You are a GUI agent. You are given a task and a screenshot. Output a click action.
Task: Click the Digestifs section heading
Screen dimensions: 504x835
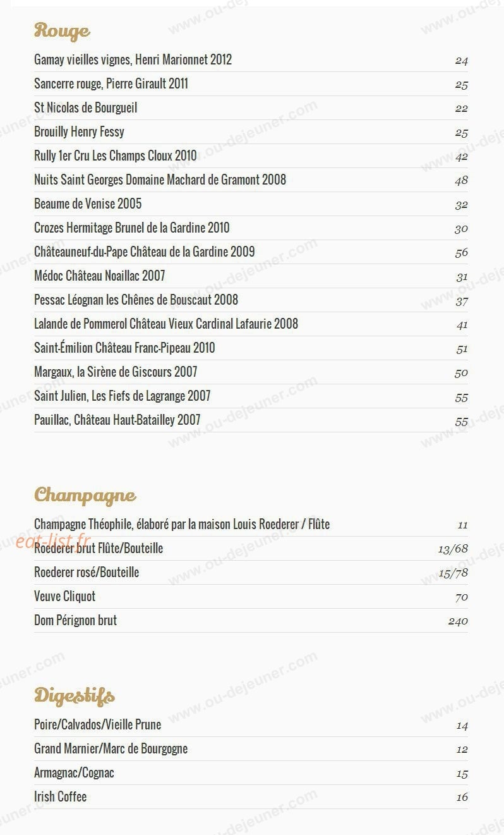74,696
